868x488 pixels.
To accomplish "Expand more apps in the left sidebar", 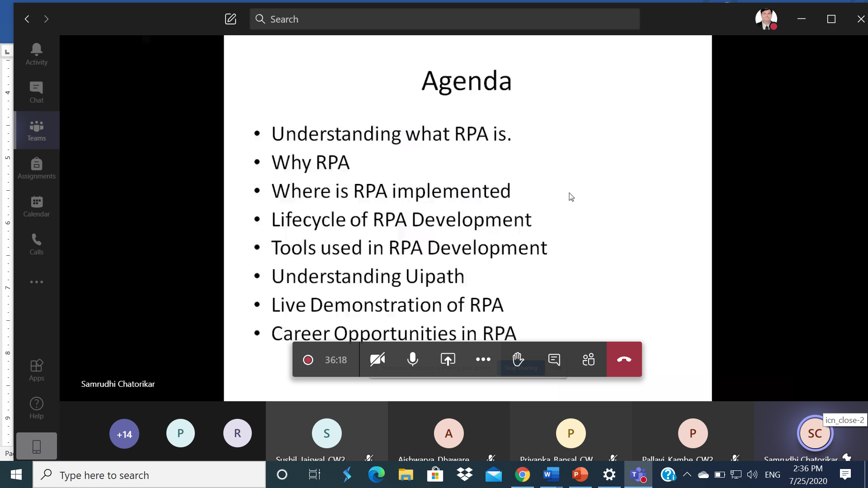I will pyautogui.click(x=36, y=282).
